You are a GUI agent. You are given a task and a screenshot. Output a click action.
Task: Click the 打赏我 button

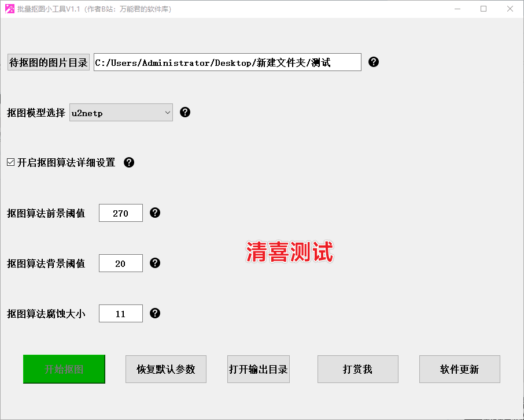pyautogui.click(x=357, y=369)
